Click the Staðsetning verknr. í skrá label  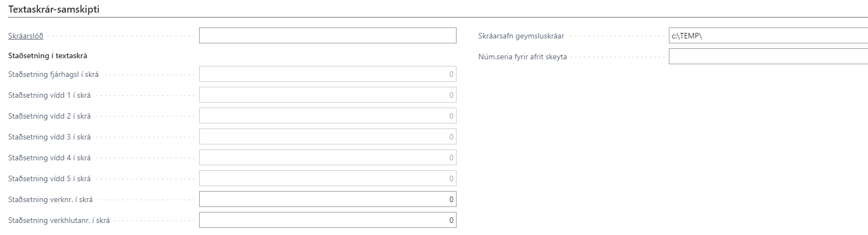tap(51, 200)
